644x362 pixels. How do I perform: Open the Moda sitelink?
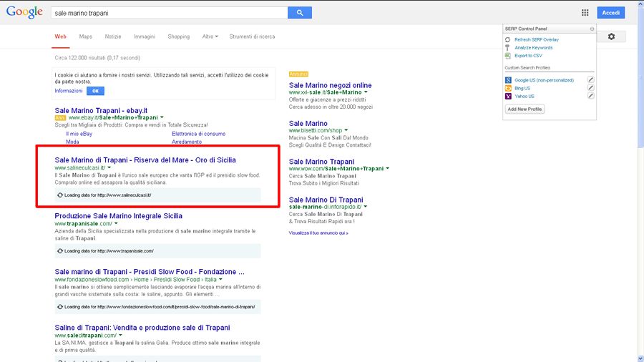72,142
